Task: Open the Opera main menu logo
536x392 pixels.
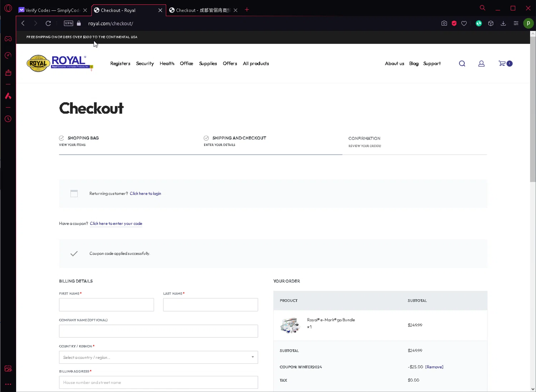Action: pyautogui.click(x=8, y=8)
